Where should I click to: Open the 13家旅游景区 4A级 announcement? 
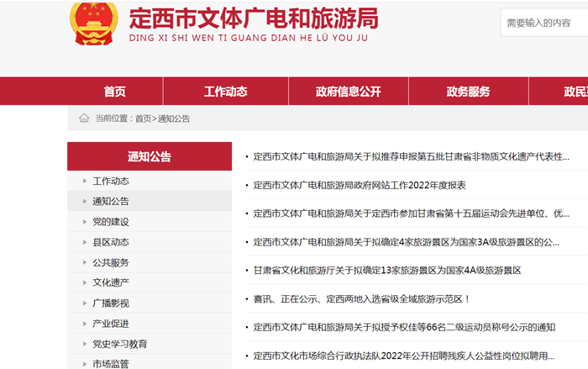pyautogui.click(x=387, y=271)
